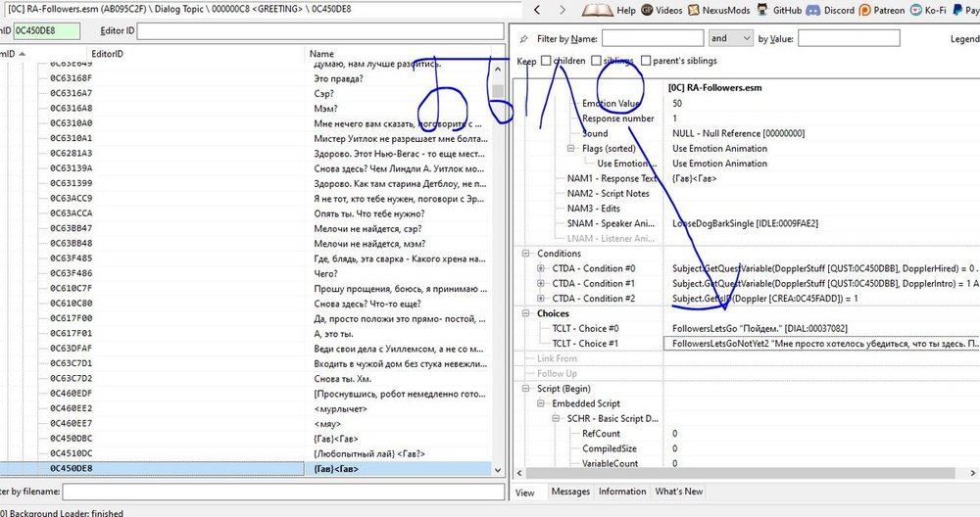Switch to the View tab
Viewport: 980px width, 517px height.
coord(525,492)
